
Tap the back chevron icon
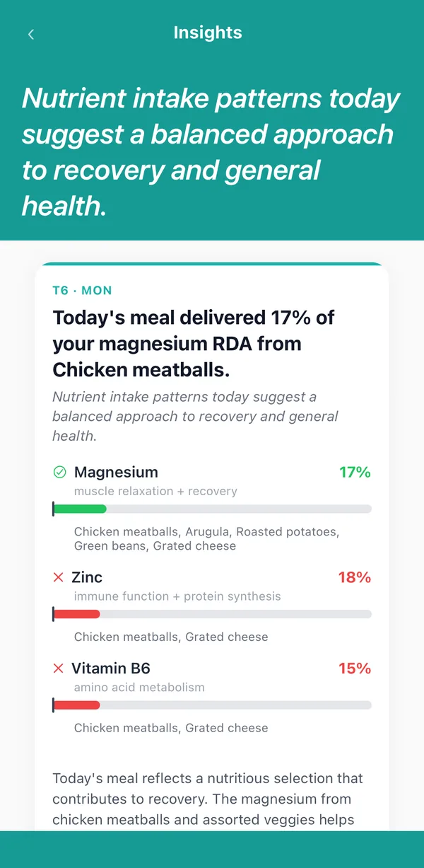pyautogui.click(x=30, y=34)
